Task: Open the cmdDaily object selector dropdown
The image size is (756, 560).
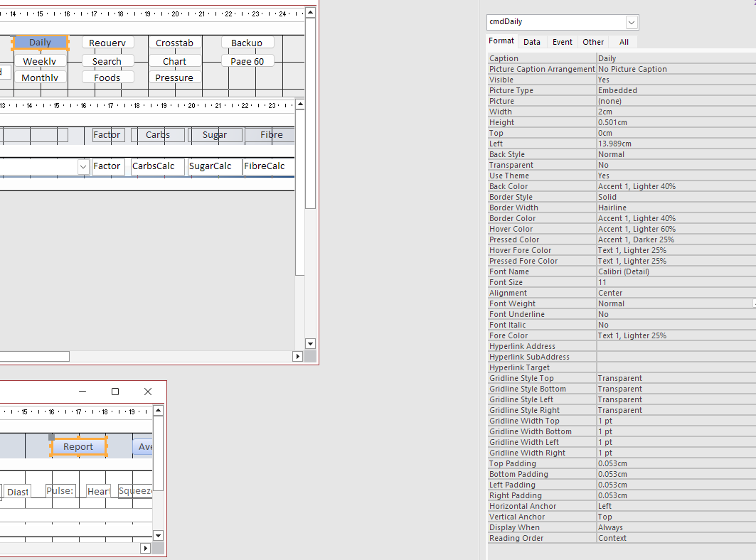Action: 632,23
